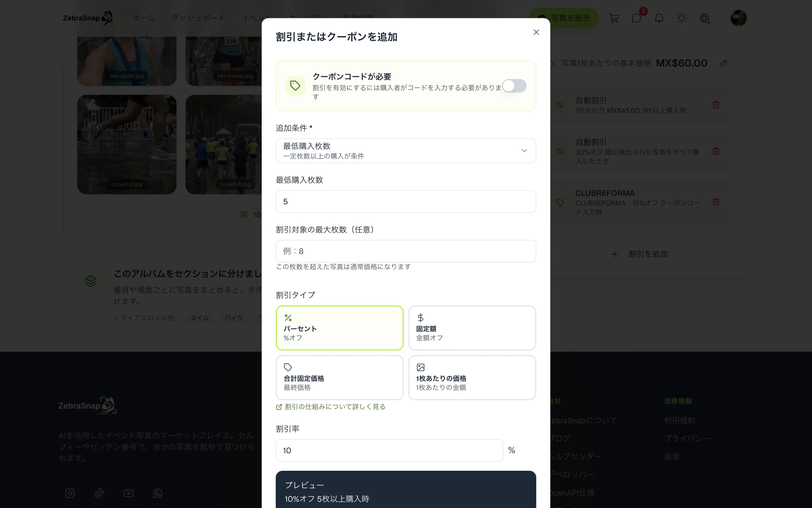Click the 最低購入枚数 input field showing 5

[x=406, y=202]
